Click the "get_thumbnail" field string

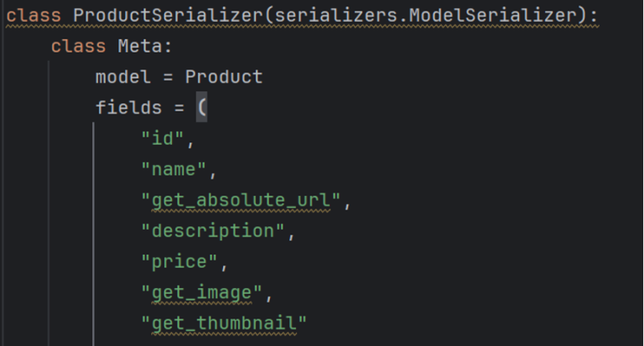pyautogui.click(x=224, y=323)
